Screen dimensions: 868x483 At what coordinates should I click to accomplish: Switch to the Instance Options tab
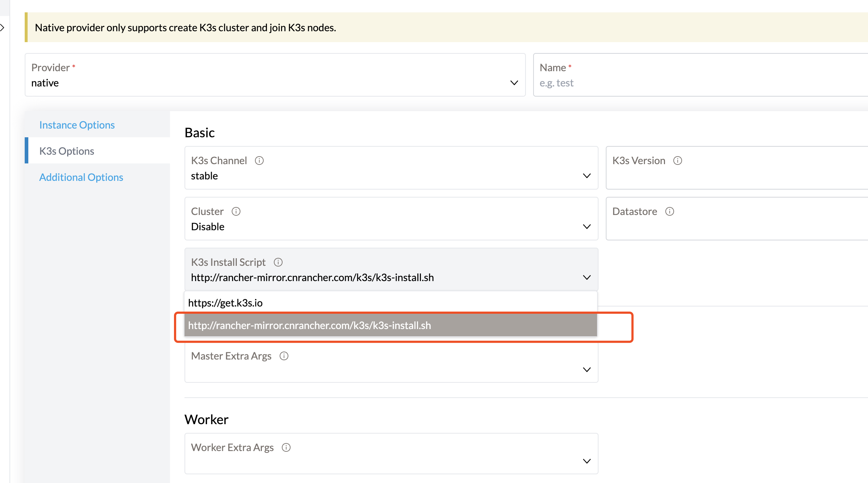pos(77,125)
